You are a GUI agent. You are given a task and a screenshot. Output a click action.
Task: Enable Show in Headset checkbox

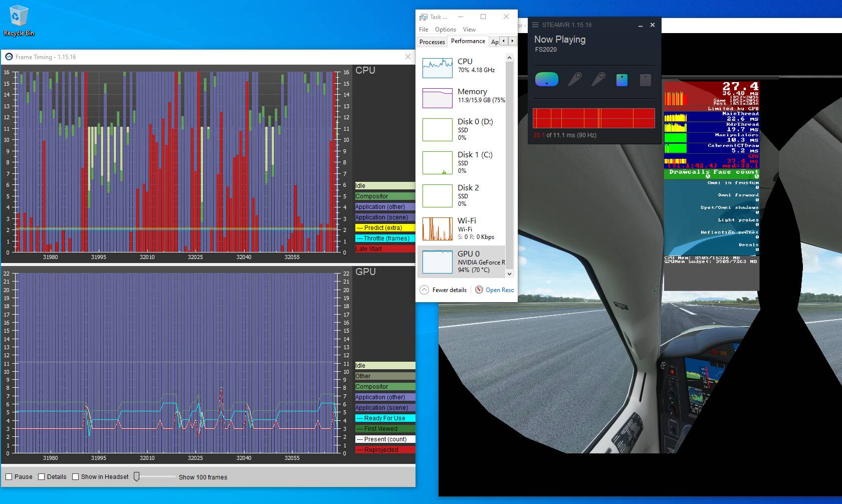tap(76, 477)
